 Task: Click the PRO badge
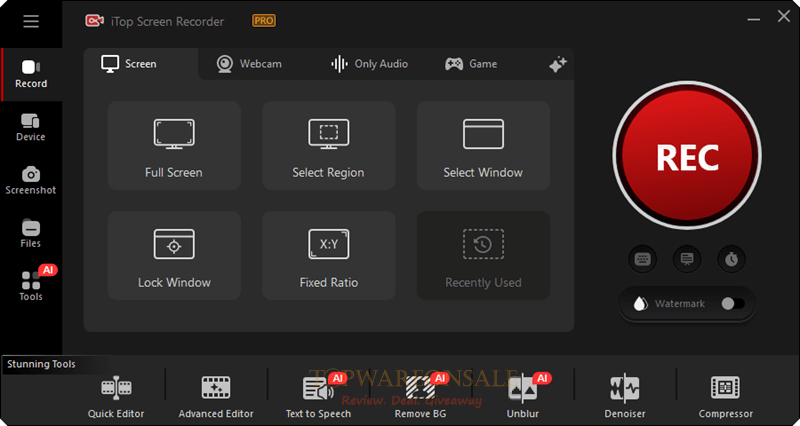(x=264, y=21)
